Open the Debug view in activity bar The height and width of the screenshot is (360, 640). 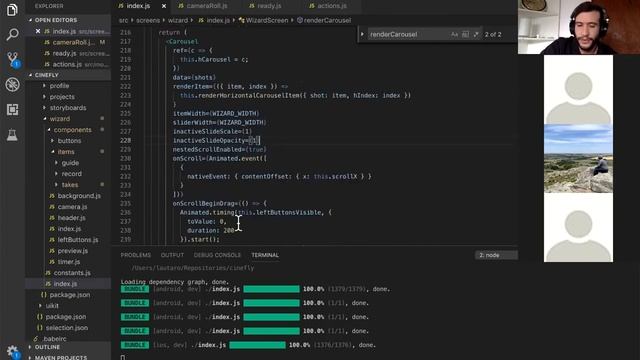tap(12, 84)
